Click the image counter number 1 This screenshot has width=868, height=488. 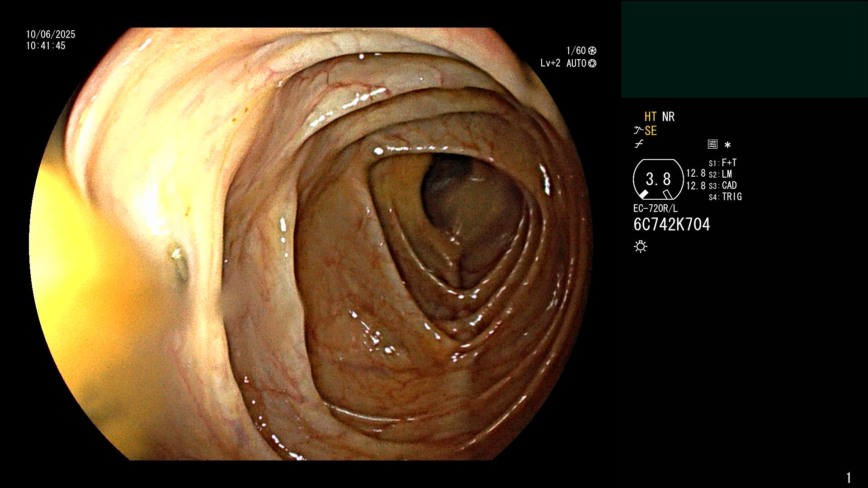pos(849,478)
